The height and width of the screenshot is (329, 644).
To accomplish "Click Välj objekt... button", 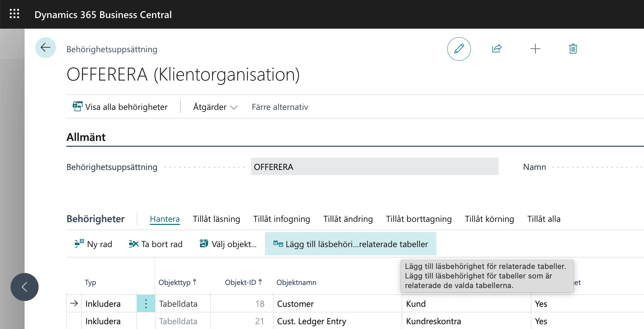I will click(228, 244).
